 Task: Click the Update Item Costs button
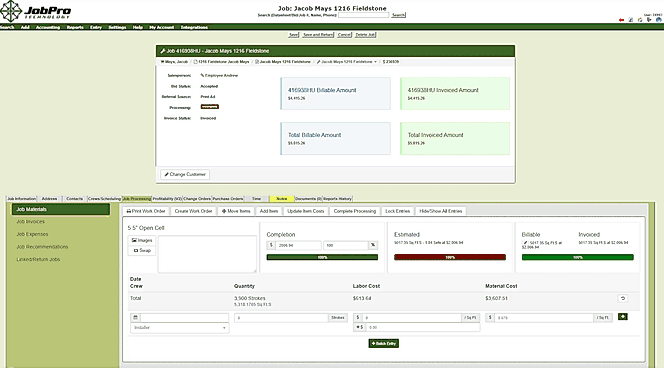pos(306,211)
